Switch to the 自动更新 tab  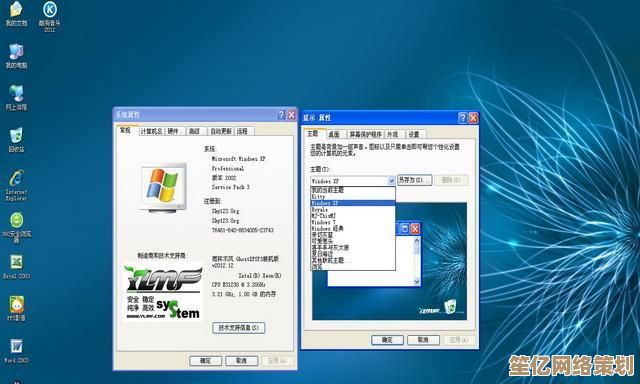tap(221, 131)
